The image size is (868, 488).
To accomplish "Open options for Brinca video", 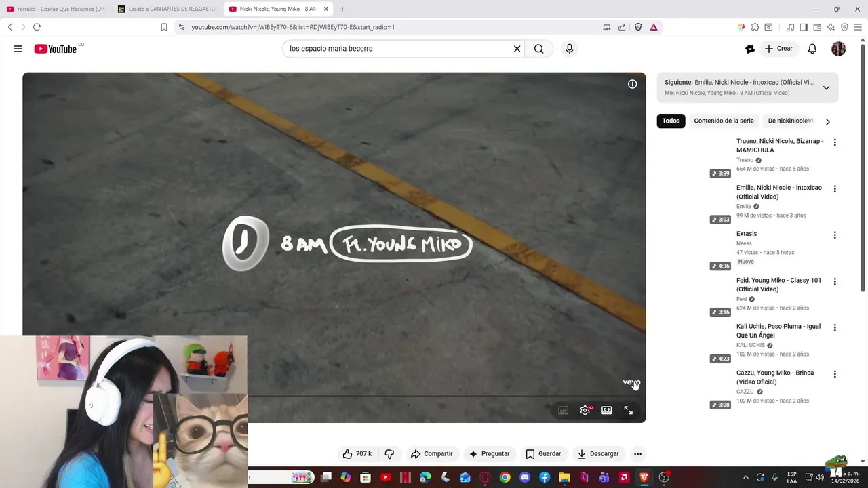I will click(x=835, y=374).
